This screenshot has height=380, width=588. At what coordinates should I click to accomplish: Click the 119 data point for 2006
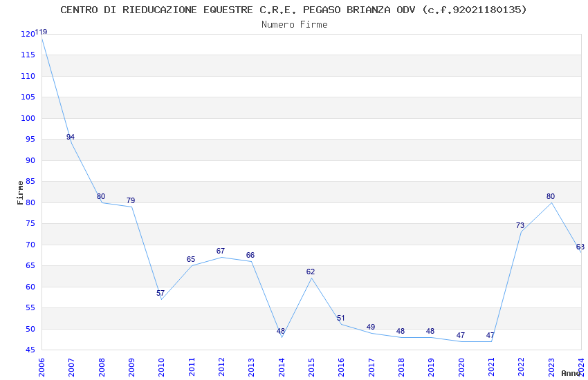pyautogui.click(x=41, y=32)
